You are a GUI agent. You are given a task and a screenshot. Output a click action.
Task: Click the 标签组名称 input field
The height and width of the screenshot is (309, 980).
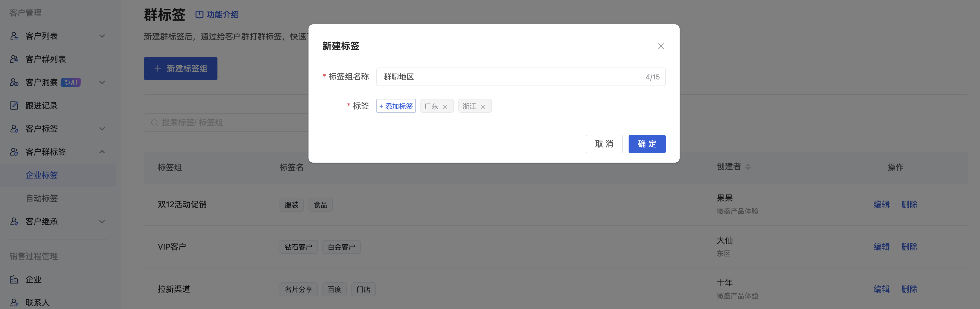[x=521, y=77]
